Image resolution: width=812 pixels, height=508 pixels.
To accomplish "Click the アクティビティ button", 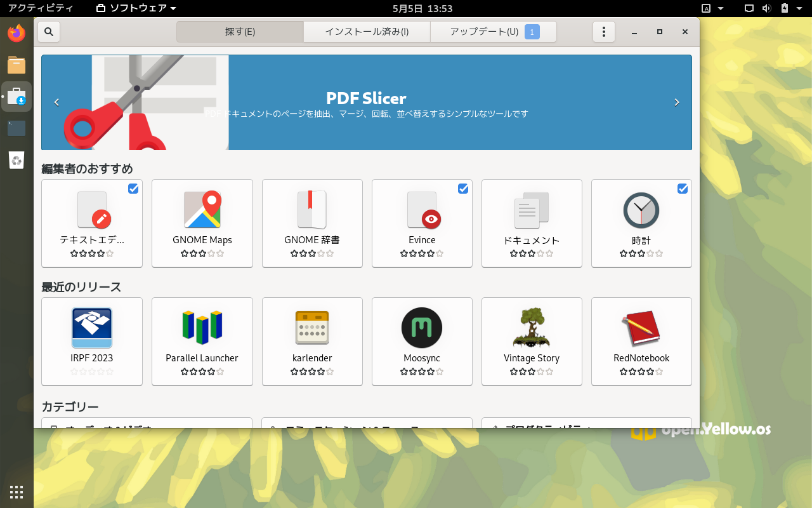I will point(41,8).
